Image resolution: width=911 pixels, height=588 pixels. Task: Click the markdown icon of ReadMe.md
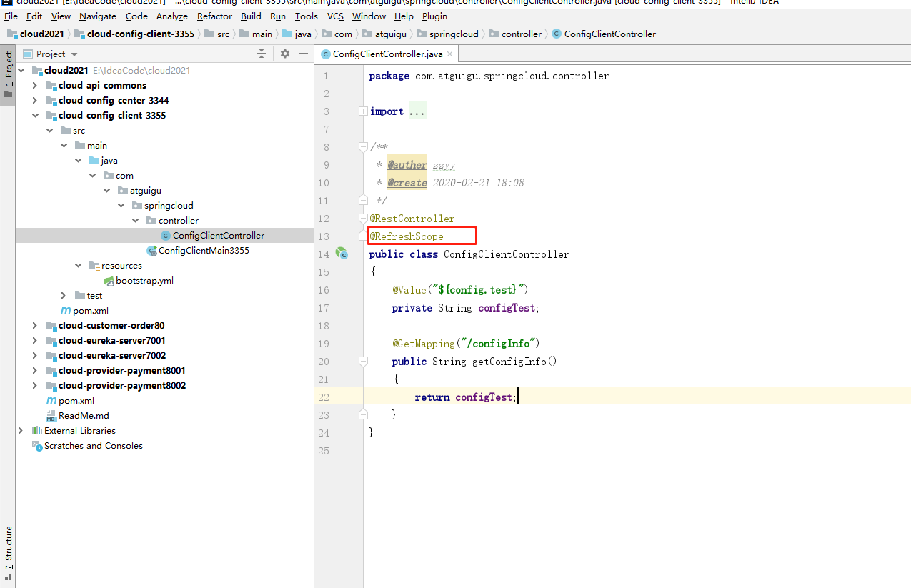click(51, 416)
